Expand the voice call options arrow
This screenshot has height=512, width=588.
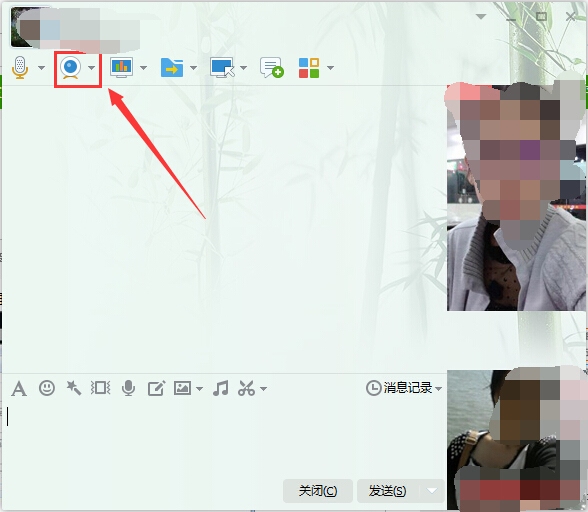(x=42, y=68)
